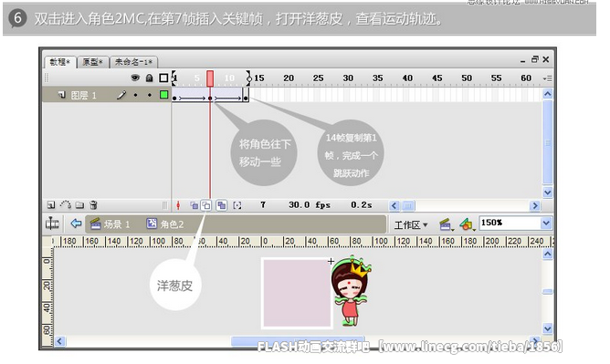Enable the Onion Skin button
This screenshot has height=364, width=610.
[194, 205]
